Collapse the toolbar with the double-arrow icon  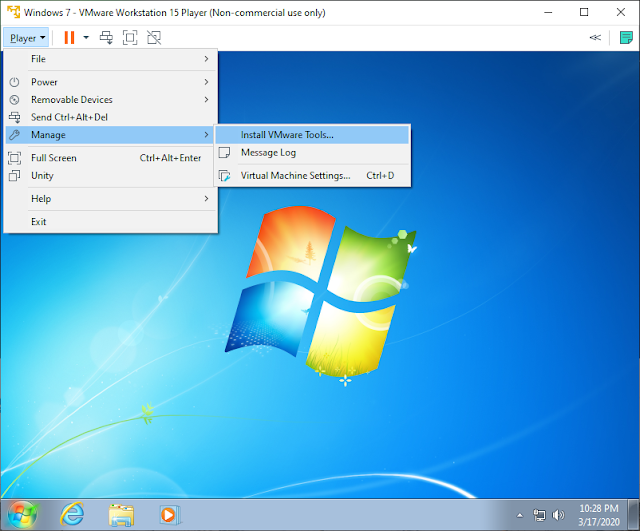pos(595,38)
